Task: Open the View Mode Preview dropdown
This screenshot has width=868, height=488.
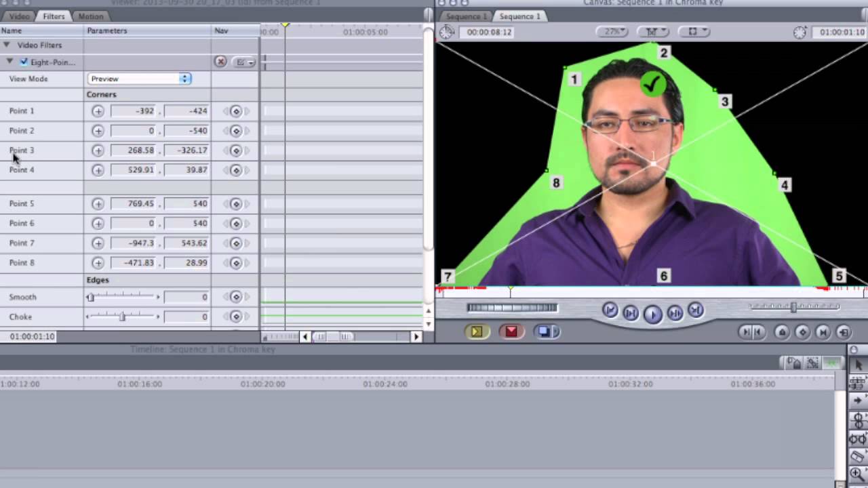Action: [x=139, y=79]
